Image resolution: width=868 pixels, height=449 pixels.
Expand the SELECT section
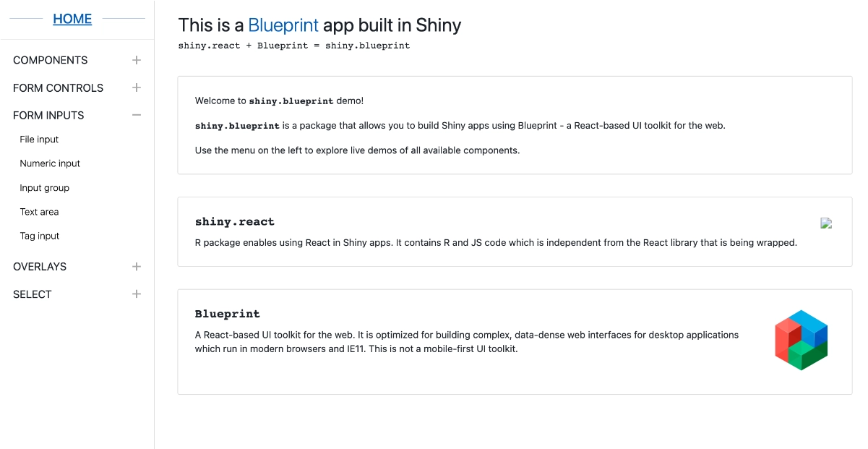pyautogui.click(x=136, y=294)
